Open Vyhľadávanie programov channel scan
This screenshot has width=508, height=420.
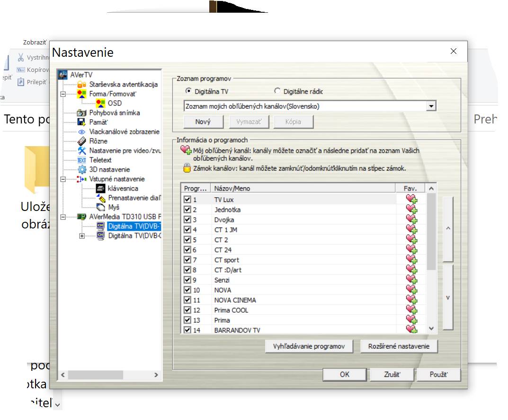[309, 346]
